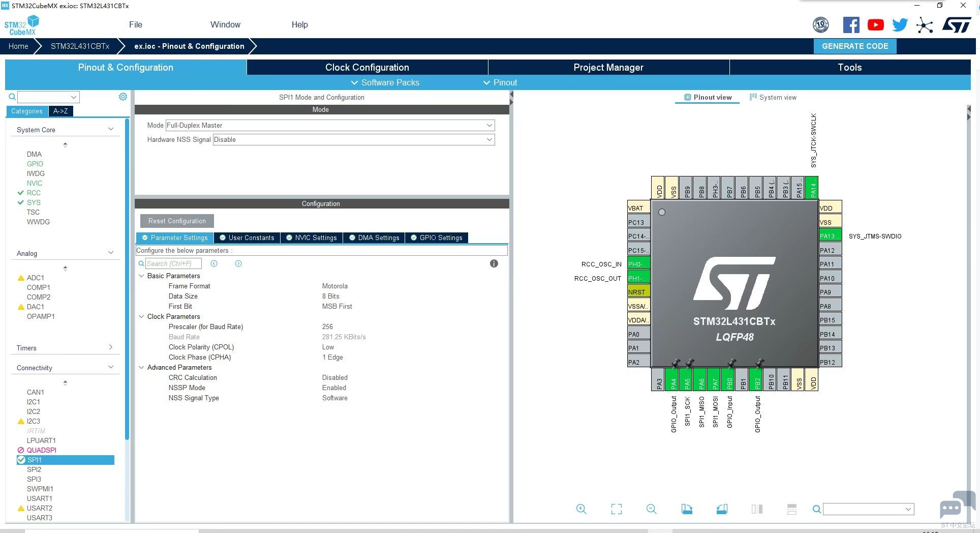Image resolution: width=980 pixels, height=533 pixels.
Task: Open the User Constants tab
Action: (247, 238)
